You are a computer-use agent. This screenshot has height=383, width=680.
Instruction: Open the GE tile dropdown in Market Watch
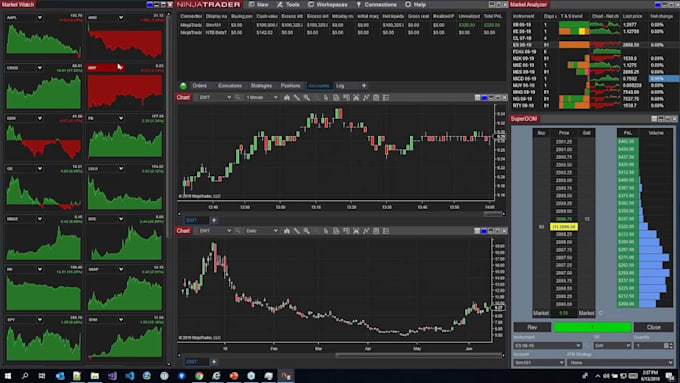tap(39, 169)
